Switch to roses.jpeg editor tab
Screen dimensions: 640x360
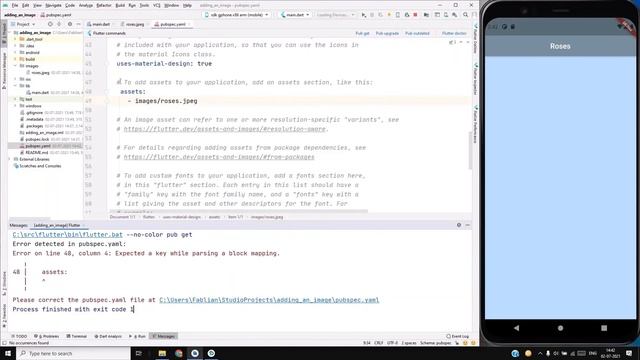(133, 24)
